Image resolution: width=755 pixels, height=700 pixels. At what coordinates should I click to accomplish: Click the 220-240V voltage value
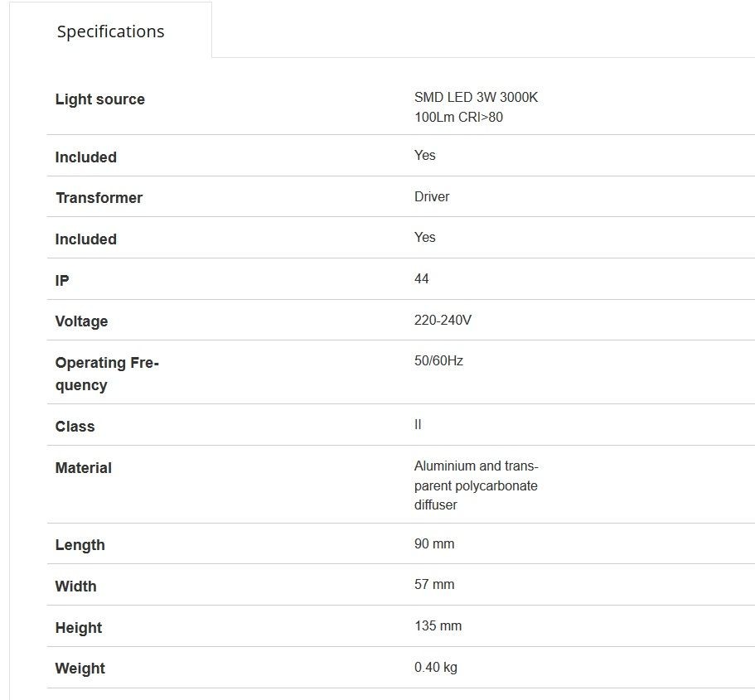443,320
